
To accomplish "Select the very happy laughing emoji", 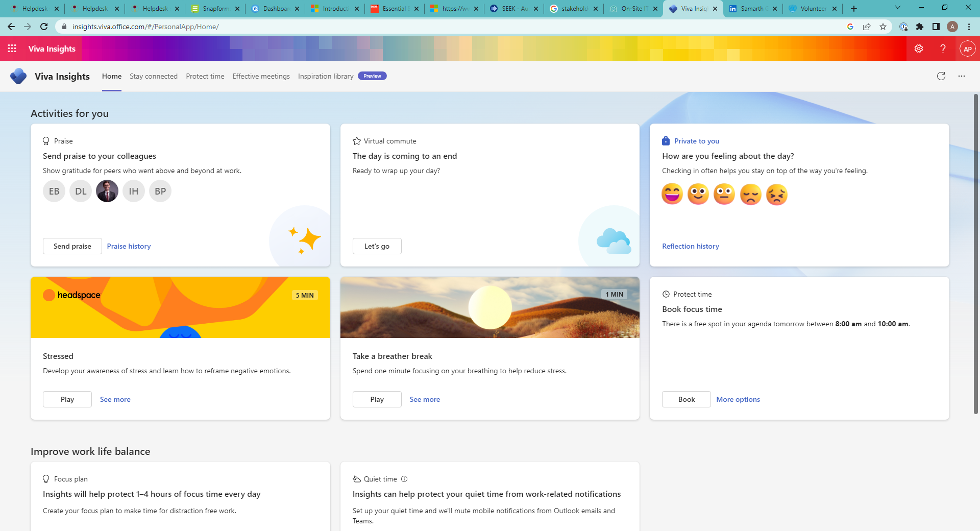I will click(x=672, y=194).
